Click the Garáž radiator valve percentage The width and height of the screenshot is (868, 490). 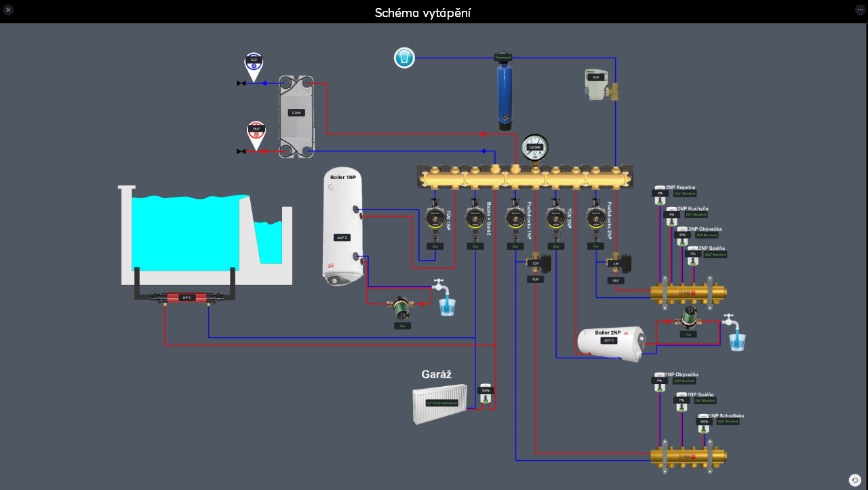[x=485, y=390]
